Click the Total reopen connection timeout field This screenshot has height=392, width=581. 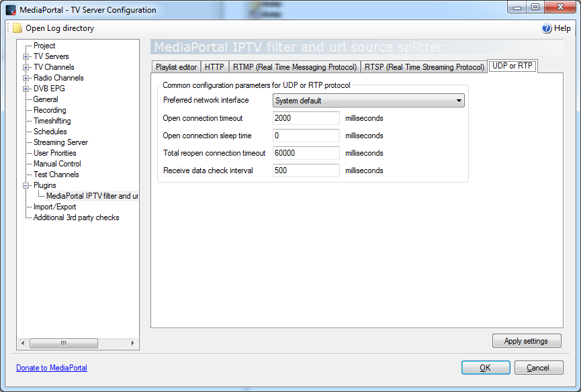[x=306, y=153]
